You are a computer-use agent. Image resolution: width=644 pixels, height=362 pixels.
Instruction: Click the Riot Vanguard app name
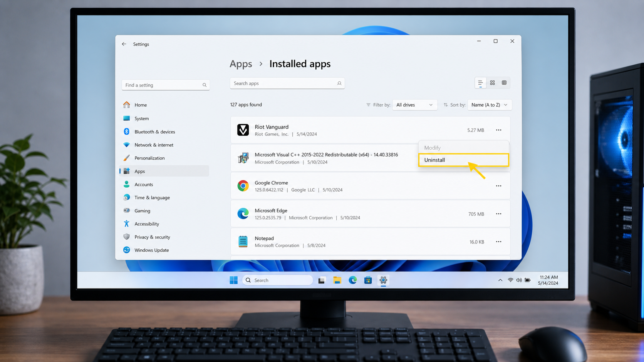pos(272,127)
